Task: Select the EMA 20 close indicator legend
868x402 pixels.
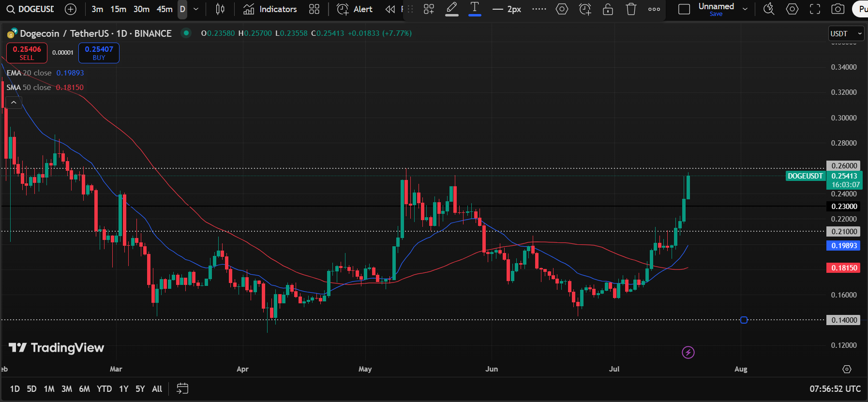Action: [x=29, y=73]
